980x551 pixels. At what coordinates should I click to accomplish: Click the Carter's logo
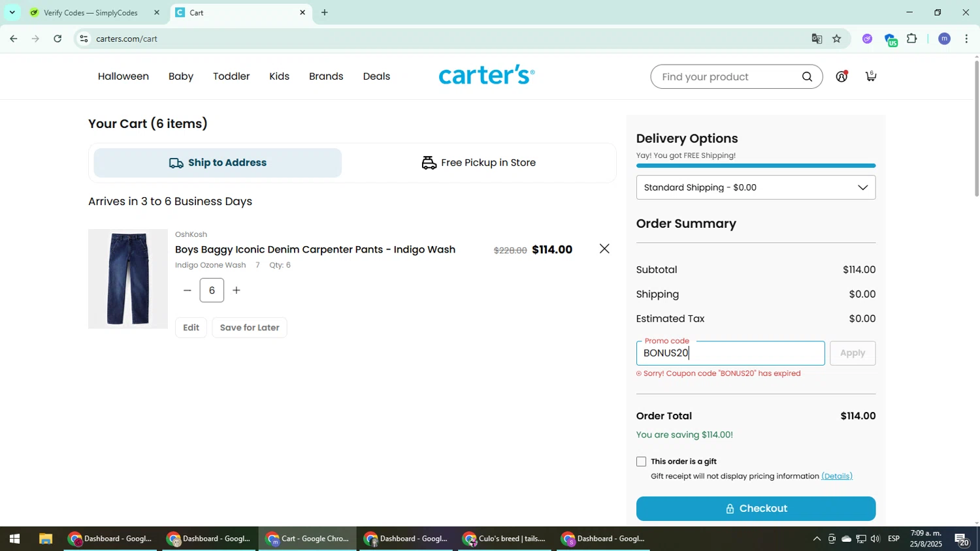point(487,75)
